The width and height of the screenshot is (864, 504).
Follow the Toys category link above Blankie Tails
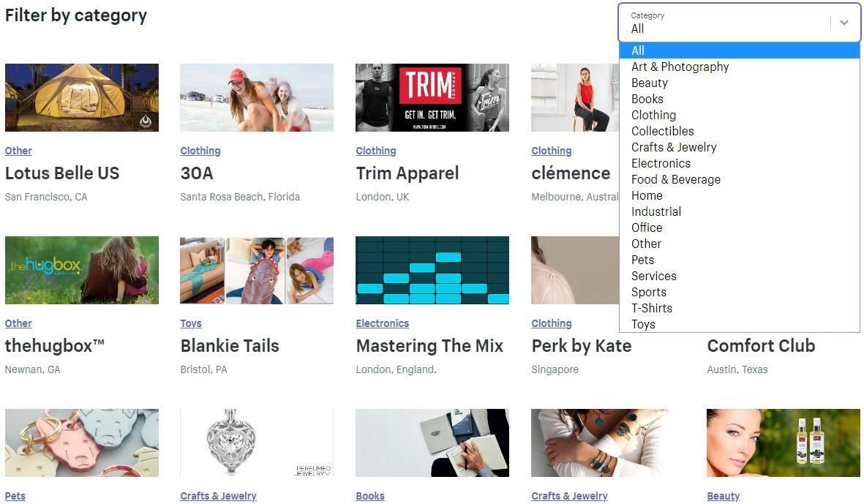pyautogui.click(x=191, y=323)
